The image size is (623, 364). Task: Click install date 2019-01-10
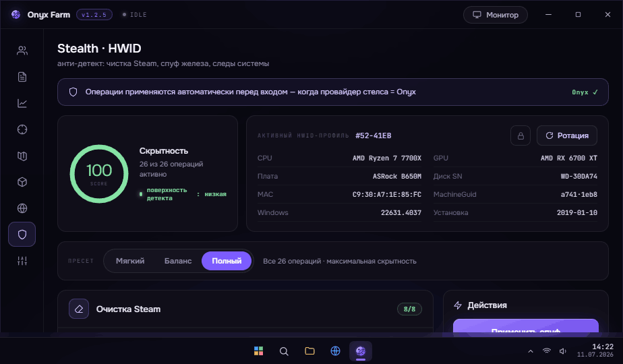point(577,212)
